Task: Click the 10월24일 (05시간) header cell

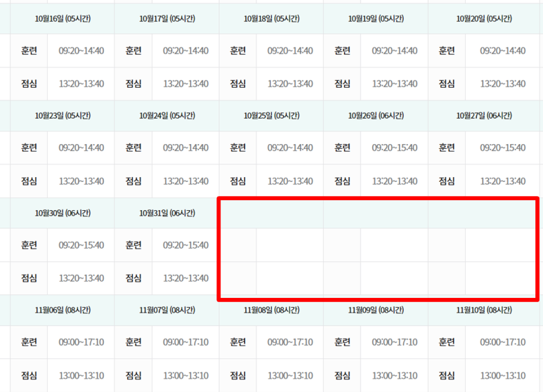Action: click(x=167, y=116)
